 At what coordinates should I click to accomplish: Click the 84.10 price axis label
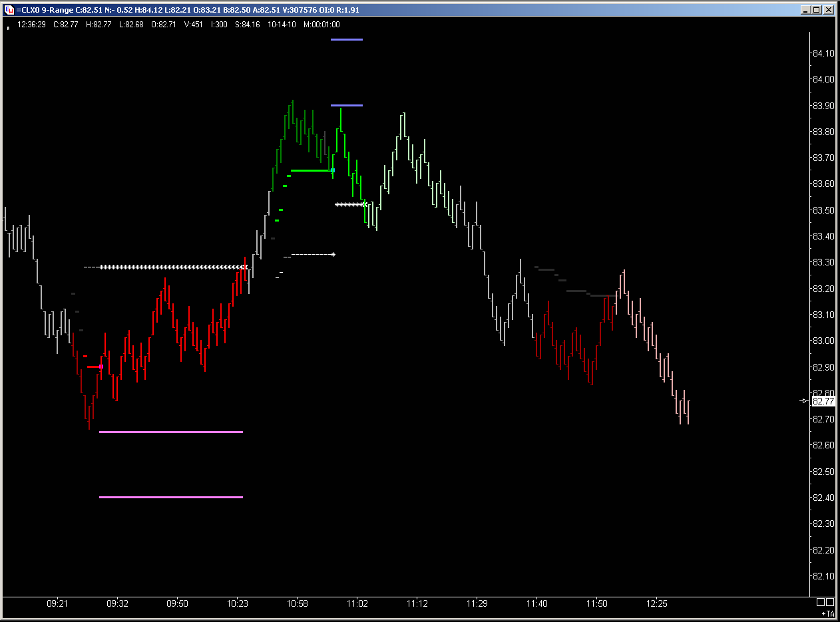pos(824,53)
